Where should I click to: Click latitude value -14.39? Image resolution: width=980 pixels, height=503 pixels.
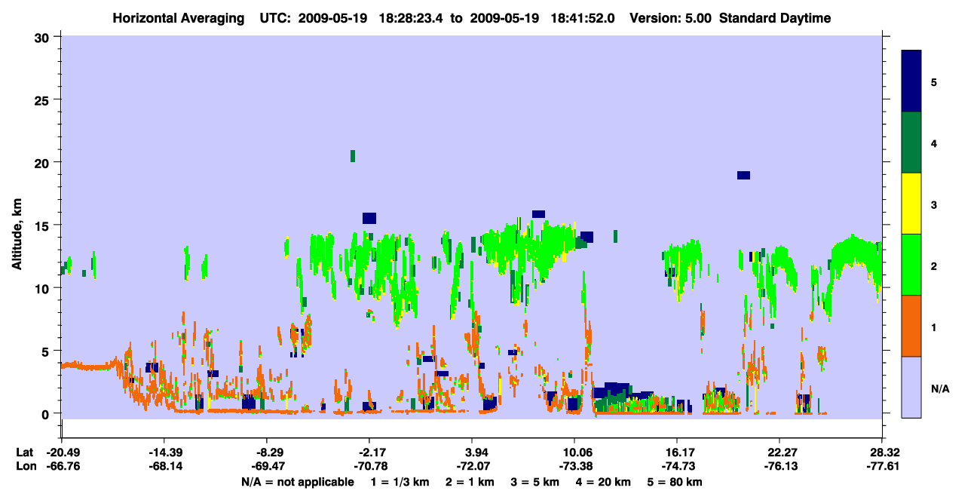click(x=164, y=452)
